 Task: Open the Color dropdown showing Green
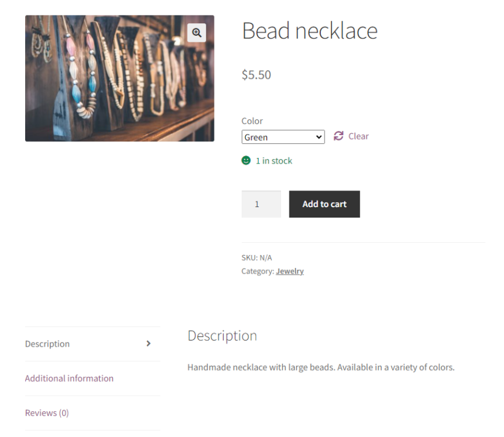point(283,137)
